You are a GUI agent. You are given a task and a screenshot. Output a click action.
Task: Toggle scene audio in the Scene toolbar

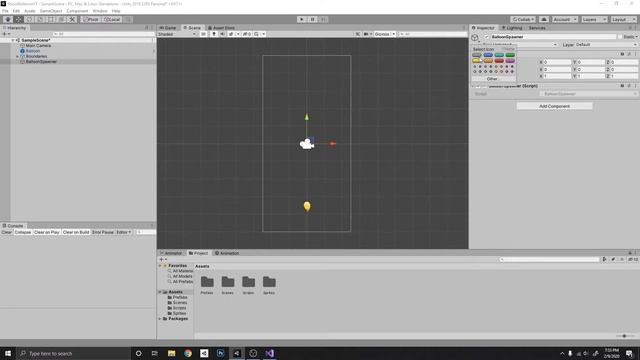222,34
